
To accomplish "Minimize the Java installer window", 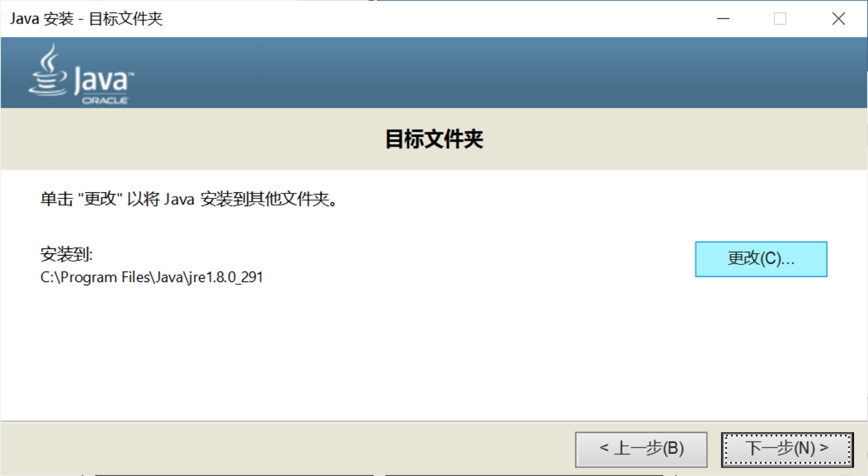I will (x=723, y=19).
